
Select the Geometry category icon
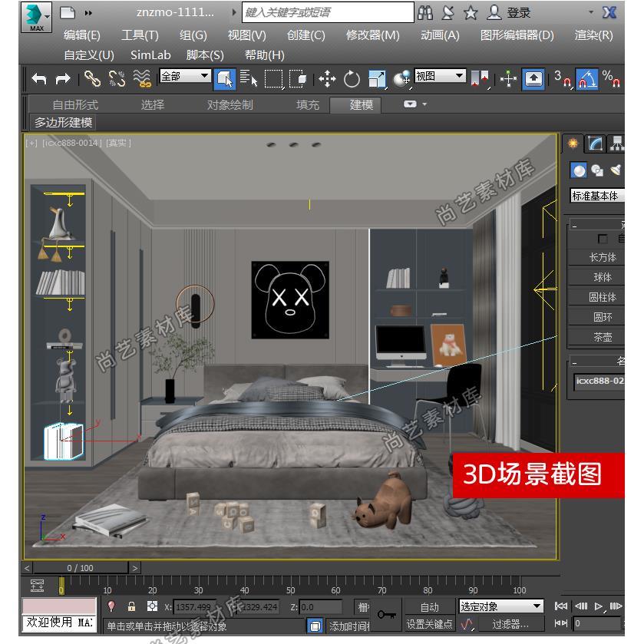point(579,170)
